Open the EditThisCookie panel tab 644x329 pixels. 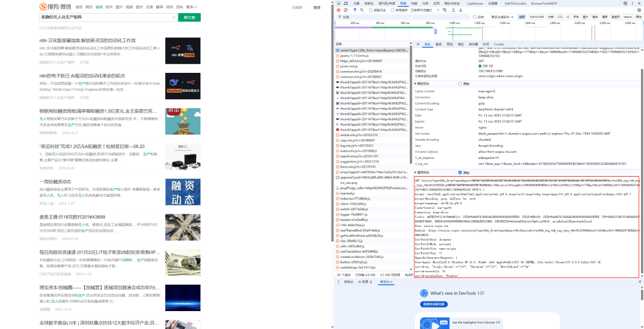514,3
